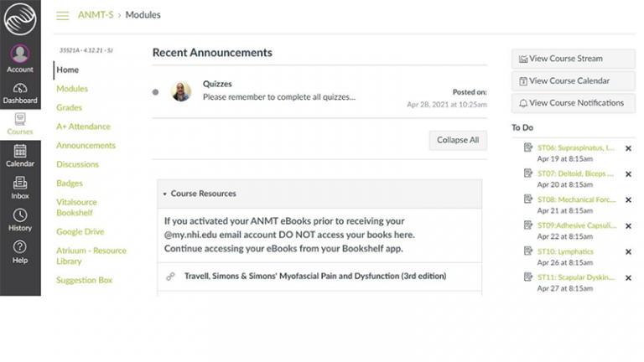Open the Travell, Simons & Simons' textbook link
644x362 pixels.
pos(304,276)
